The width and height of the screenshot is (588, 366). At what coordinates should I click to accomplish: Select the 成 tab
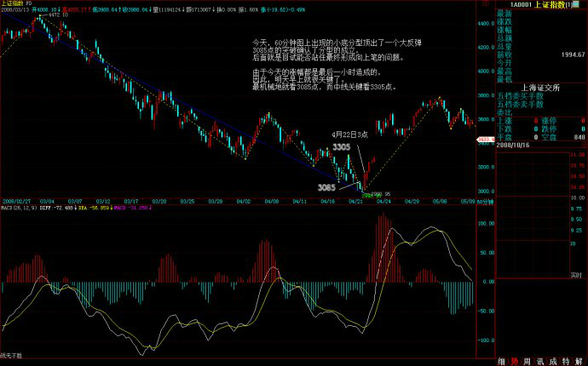click(553, 360)
